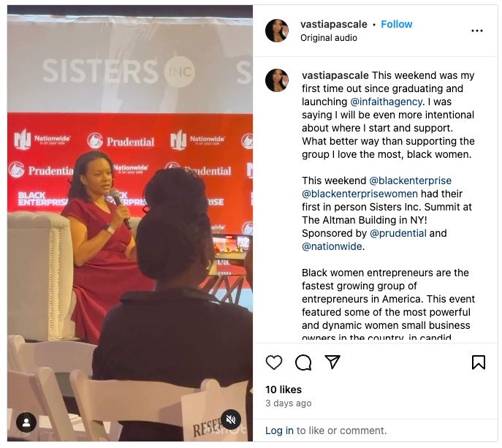The height and width of the screenshot is (448, 502).
Task: Click Log in to like or comment
Action: (x=279, y=430)
